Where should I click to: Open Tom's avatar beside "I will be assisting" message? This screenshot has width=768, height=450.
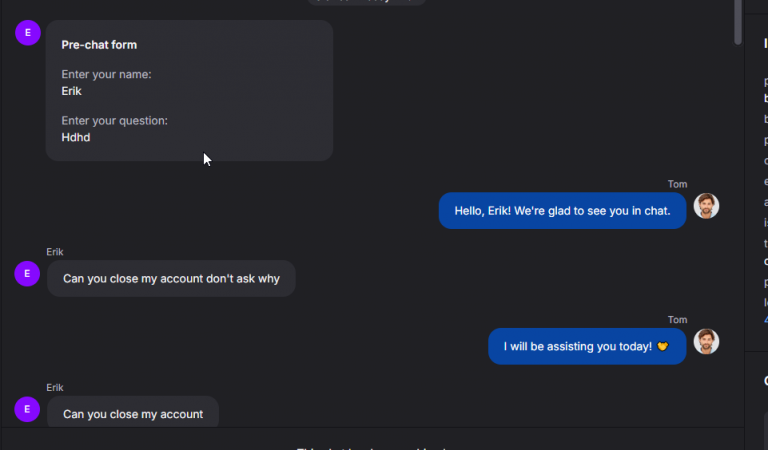click(x=706, y=342)
